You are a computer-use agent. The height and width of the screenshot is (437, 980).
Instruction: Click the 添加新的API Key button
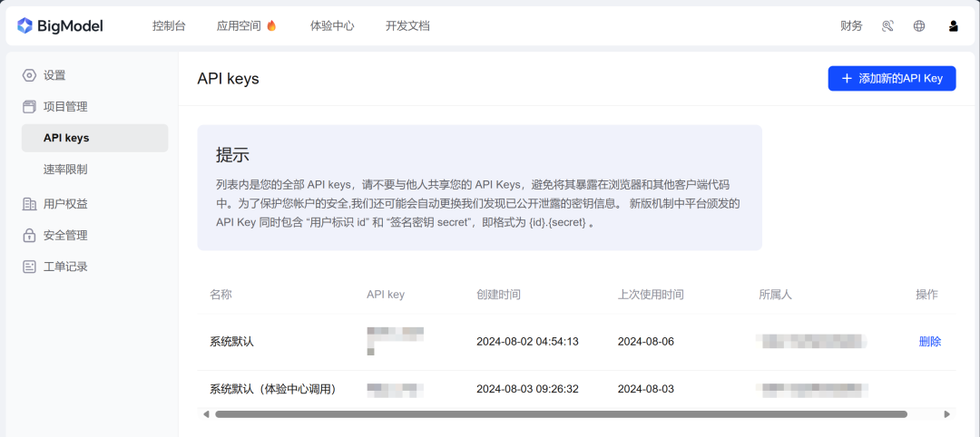[x=892, y=79]
